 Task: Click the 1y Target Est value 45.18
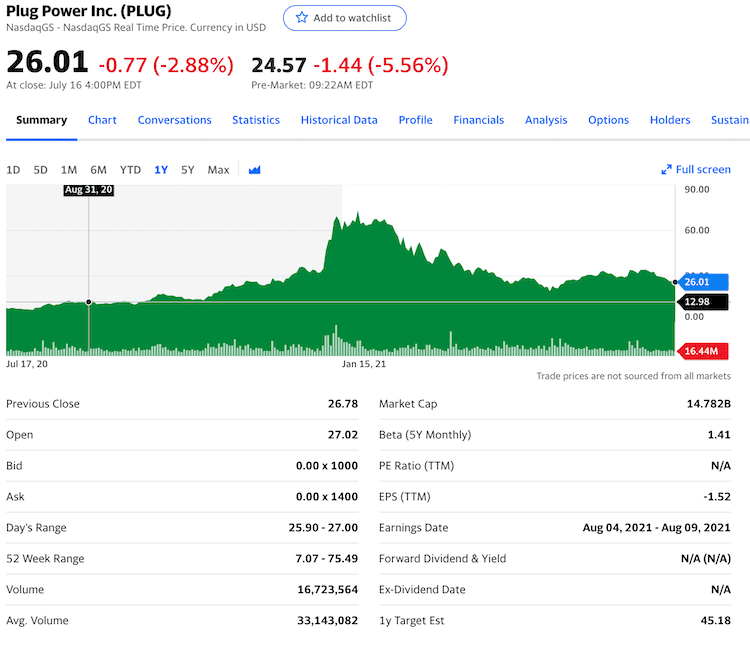tap(716, 620)
